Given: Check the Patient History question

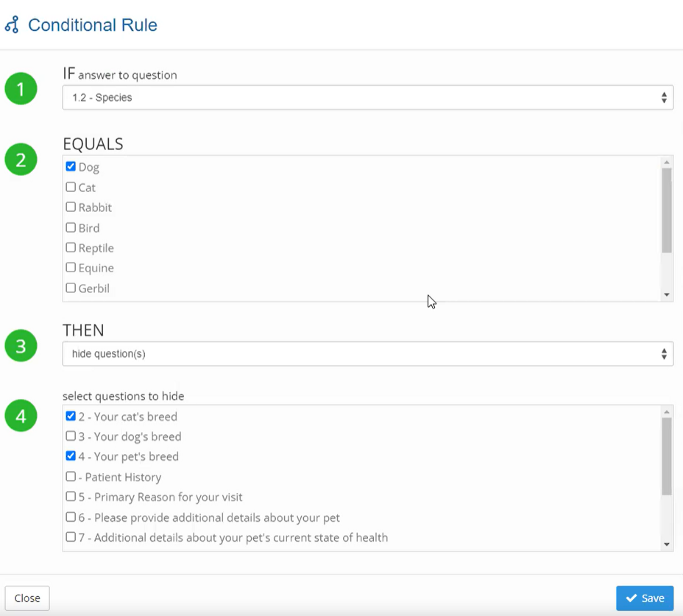Looking at the screenshot, I should click(70, 476).
